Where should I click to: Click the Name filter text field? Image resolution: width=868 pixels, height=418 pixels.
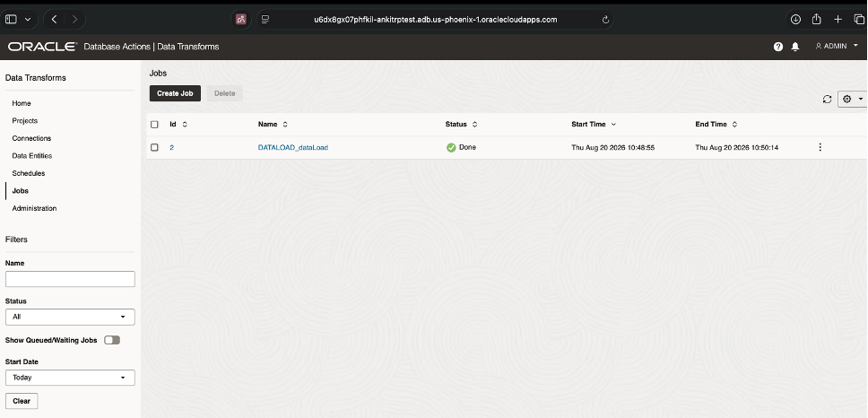pos(70,279)
